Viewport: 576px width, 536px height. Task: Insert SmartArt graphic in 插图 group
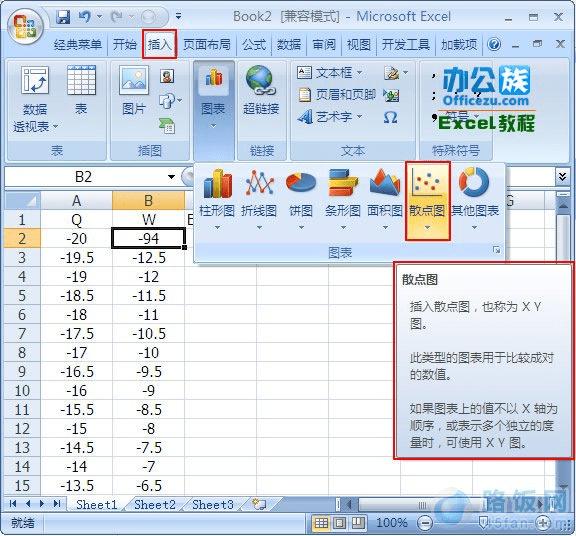167,126
